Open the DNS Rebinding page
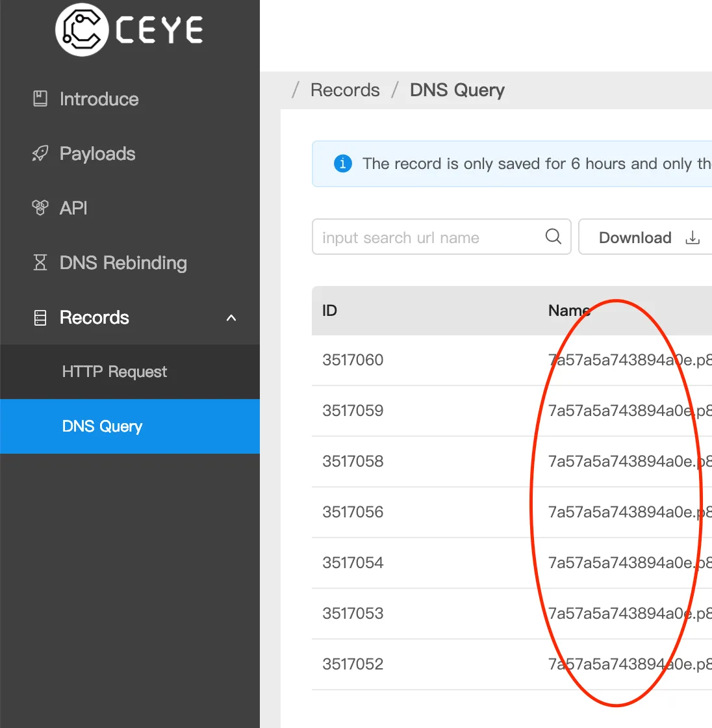712x728 pixels. point(123,263)
